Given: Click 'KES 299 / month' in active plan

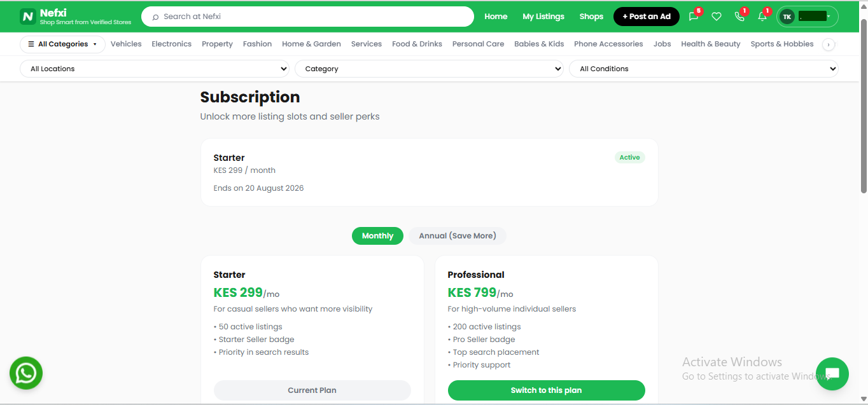Looking at the screenshot, I should click(244, 170).
